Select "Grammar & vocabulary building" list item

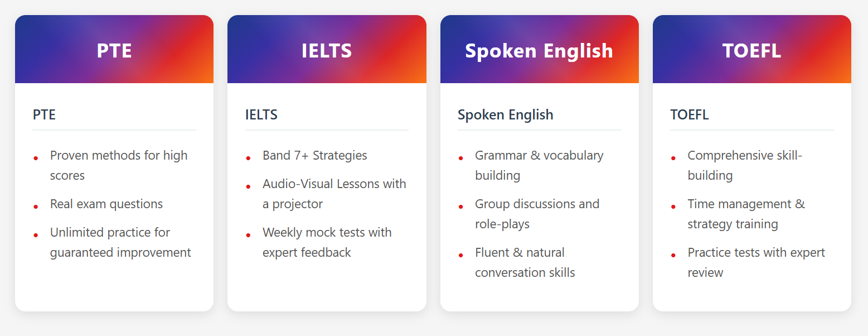coord(539,165)
